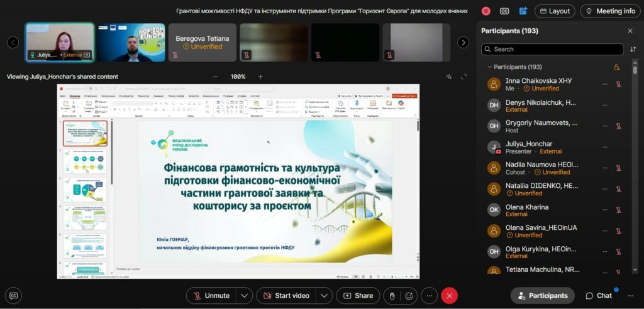Enter full screen for shared content
The width and height of the screenshot is (644, 309).
pos(464,77)
